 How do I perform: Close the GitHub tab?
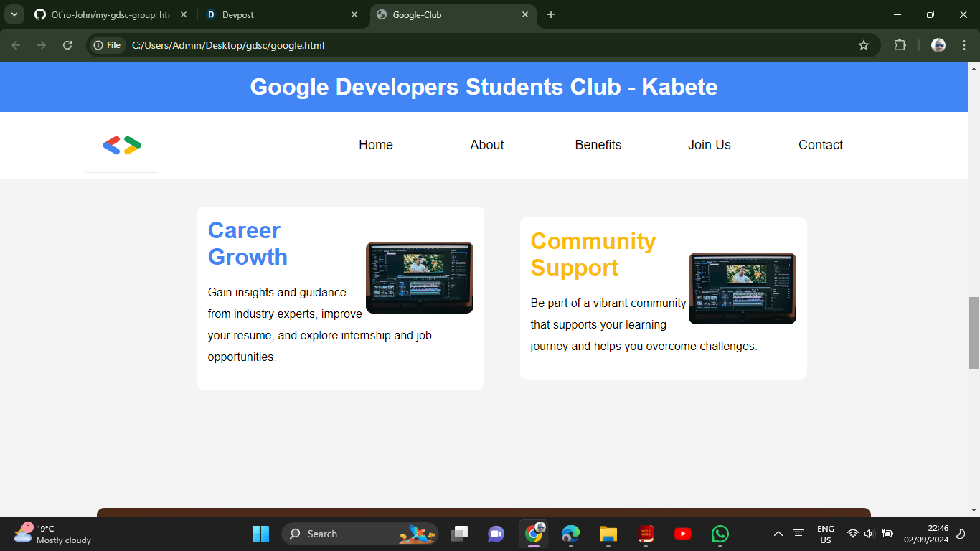pos(184,14)
